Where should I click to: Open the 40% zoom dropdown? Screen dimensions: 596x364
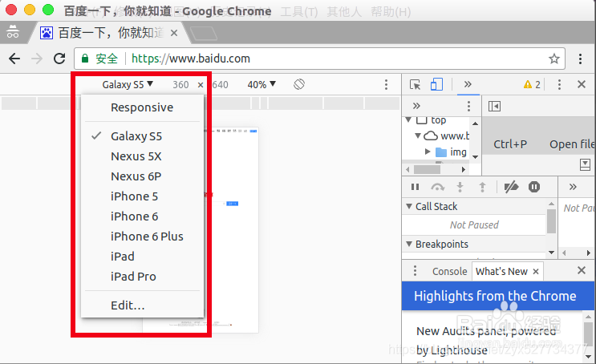pyautogui.click(x=262, y=84)
